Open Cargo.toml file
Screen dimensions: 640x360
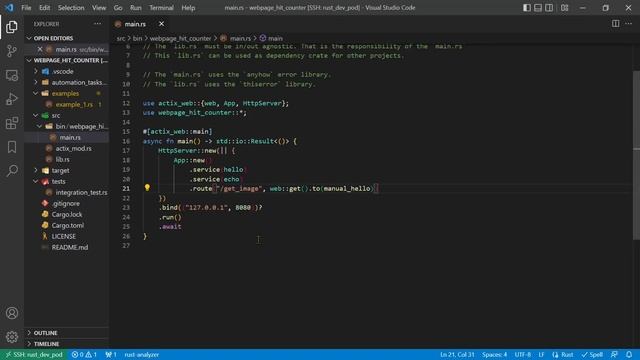(x=67, y=226)
